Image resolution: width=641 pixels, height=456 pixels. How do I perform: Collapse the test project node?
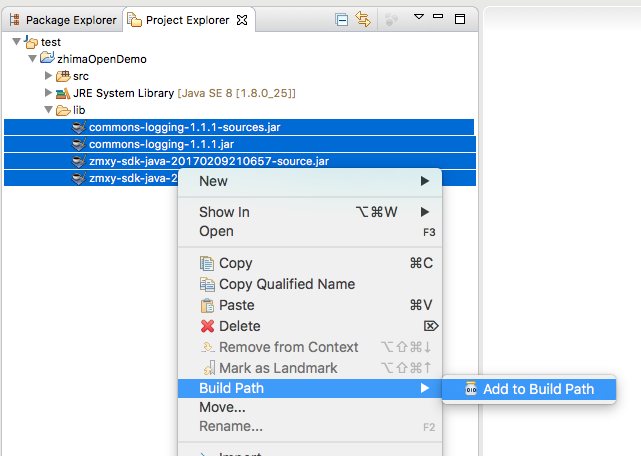[x=17, y=41]
